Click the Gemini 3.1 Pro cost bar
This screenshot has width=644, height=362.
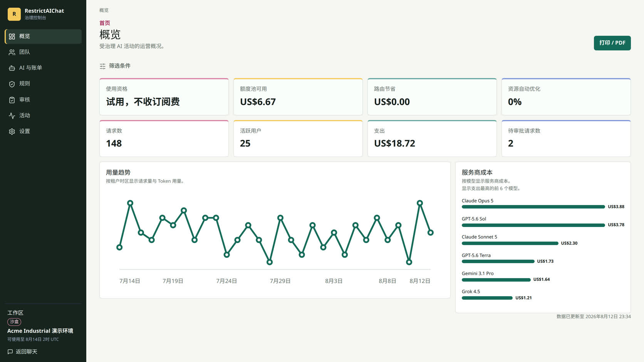496,280
